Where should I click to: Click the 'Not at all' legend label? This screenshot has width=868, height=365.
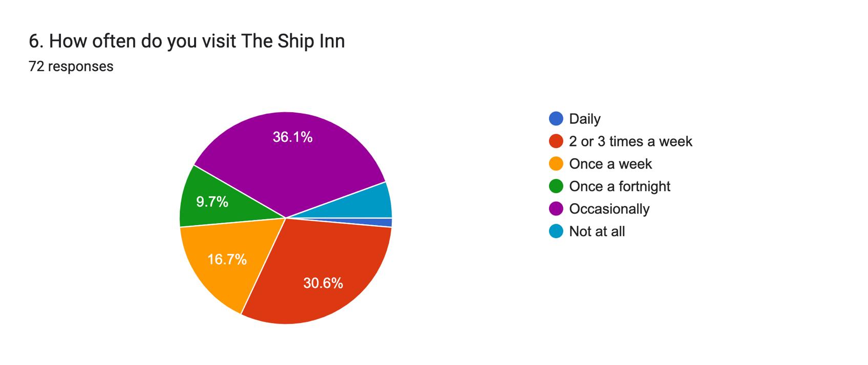click(597, 231)
